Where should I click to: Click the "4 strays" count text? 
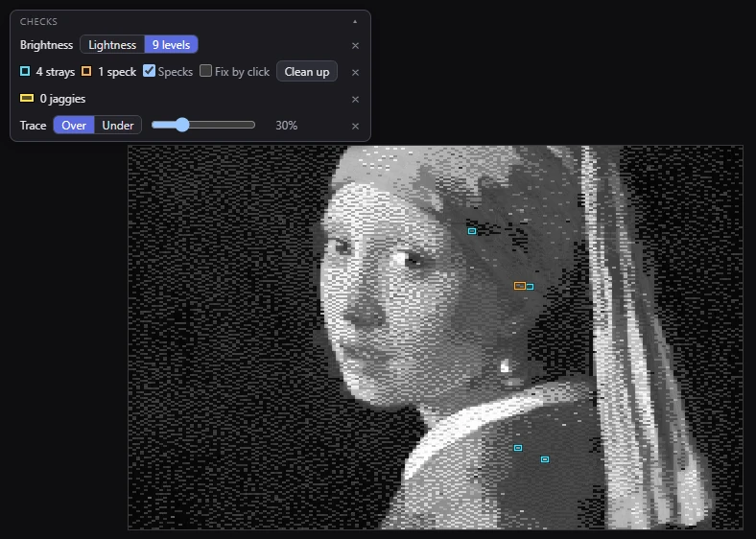pyautogui.click(x=56, y=72)
